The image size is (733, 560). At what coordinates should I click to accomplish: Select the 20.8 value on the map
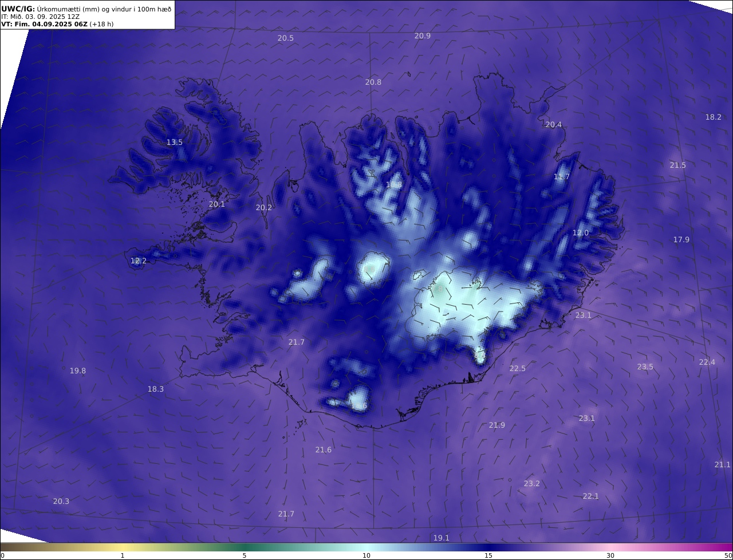pos(373,82)
